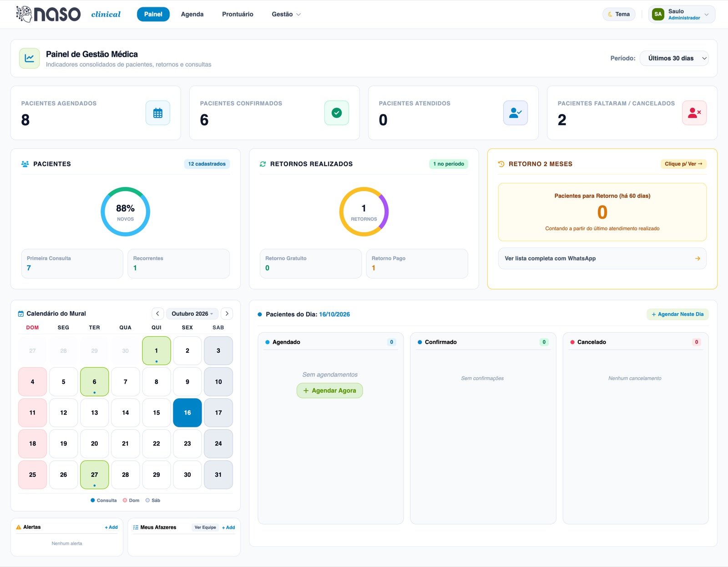
Task: Select day 1 in the calendar
Action: (157, 351)
